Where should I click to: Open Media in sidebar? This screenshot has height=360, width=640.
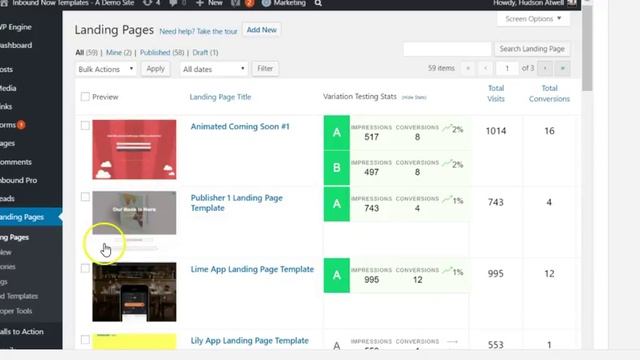8,88
